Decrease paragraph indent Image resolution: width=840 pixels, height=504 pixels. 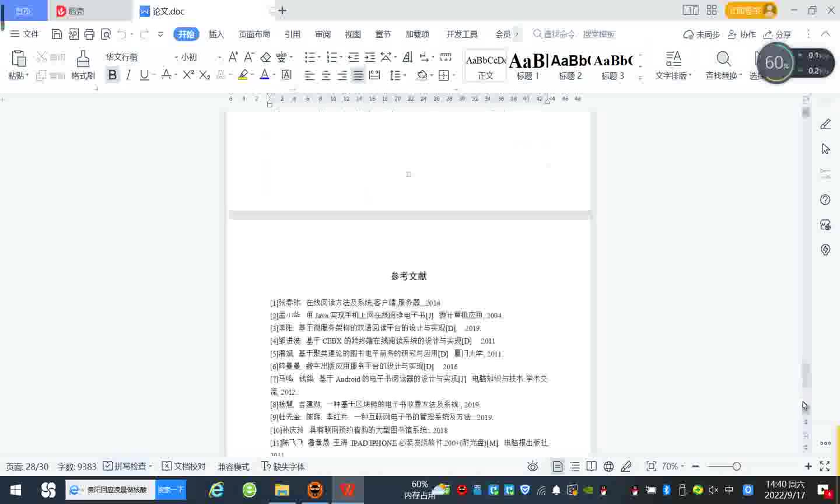click(x=353, y=57)
